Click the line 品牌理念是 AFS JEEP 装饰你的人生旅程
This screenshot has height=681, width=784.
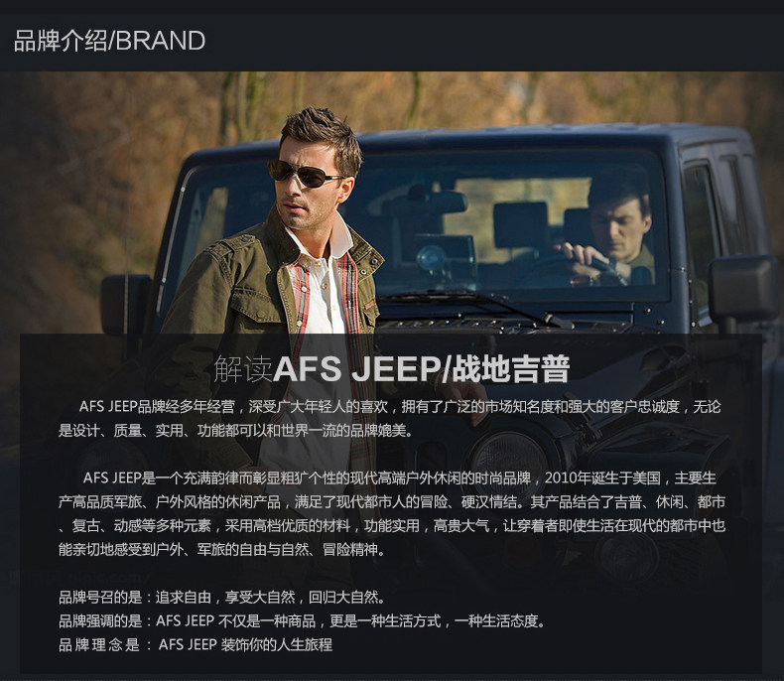click(x=196, y=644)
